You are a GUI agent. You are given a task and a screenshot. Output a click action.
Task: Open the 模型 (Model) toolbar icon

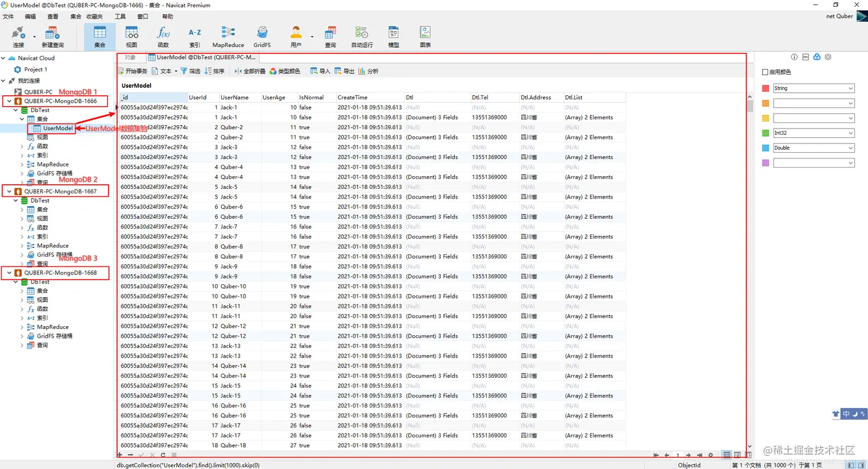tap(393, 37)
